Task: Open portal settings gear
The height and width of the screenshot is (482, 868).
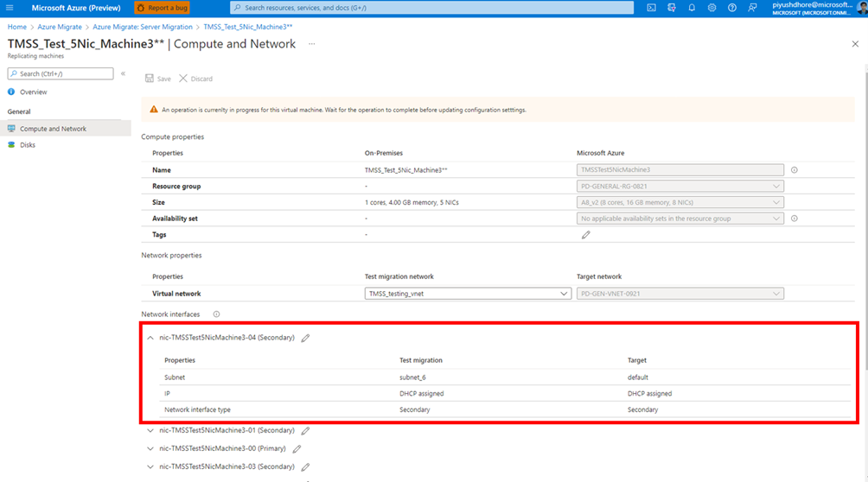Action: (712, 8)
